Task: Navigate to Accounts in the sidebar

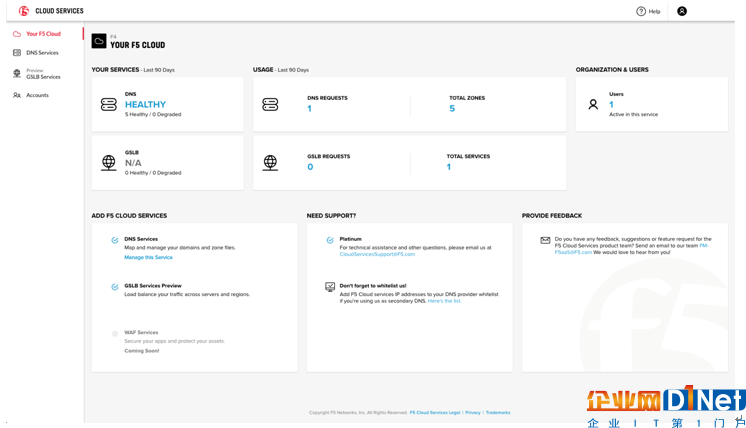Action: pyautogui.click(x=38, y=95)
